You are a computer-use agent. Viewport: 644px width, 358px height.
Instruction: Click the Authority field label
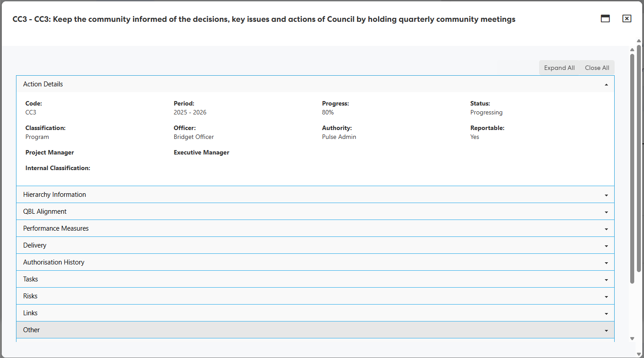pyautogui.click(x=337, y=128)
